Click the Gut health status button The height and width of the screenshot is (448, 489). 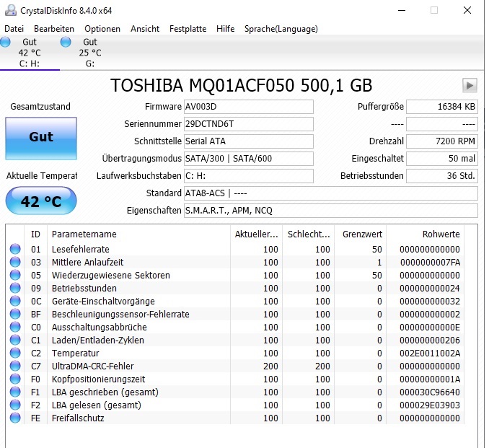coord(41,139)
